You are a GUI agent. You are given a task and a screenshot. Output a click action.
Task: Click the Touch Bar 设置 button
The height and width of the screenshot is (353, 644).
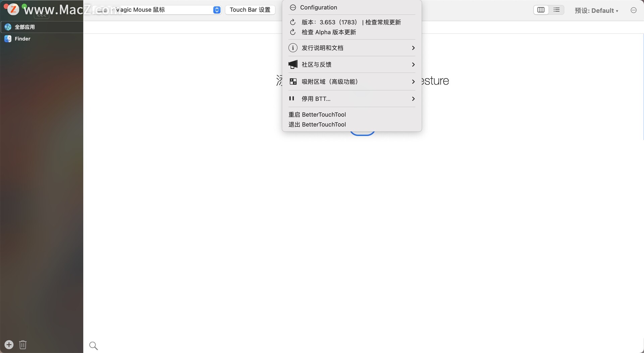(x=250, y=10)
